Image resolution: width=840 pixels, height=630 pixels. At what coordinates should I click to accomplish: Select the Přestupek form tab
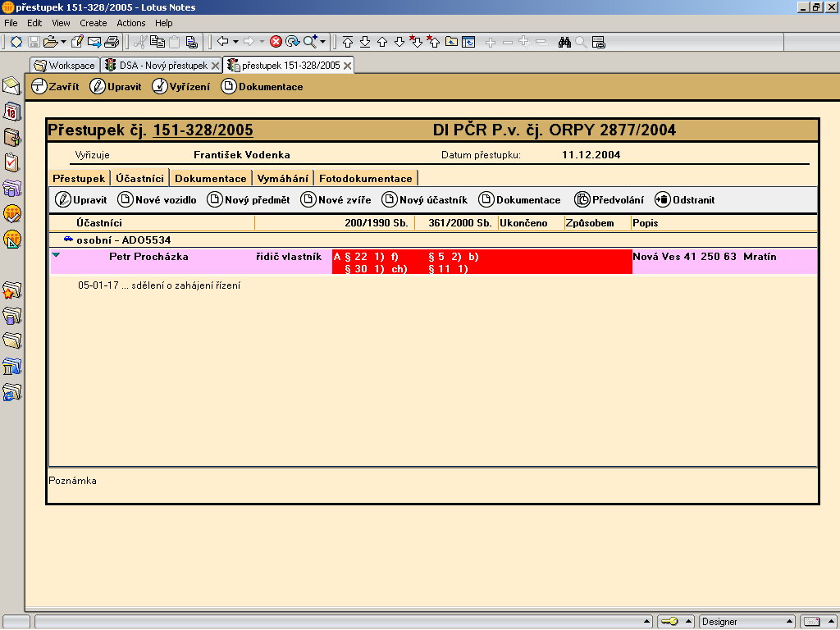pos(79,178)
